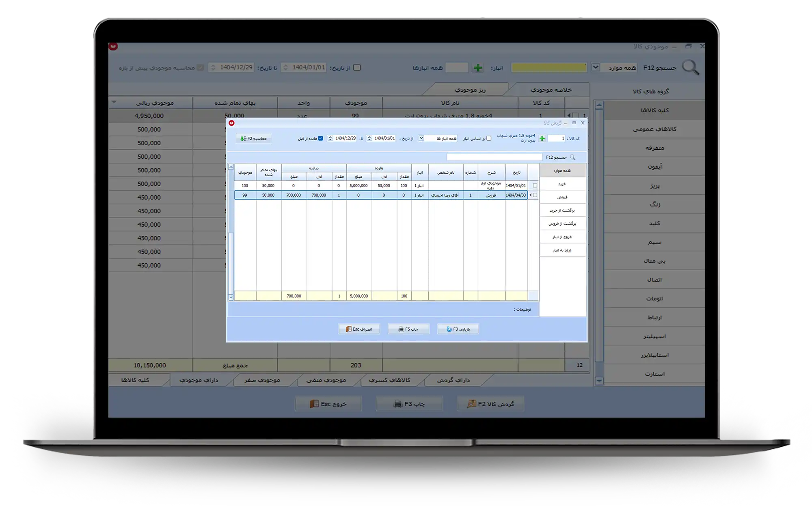812x506 pixels.
Task: Click the scroll-up arrow of the dialog grid
Action: coord(231,167)
